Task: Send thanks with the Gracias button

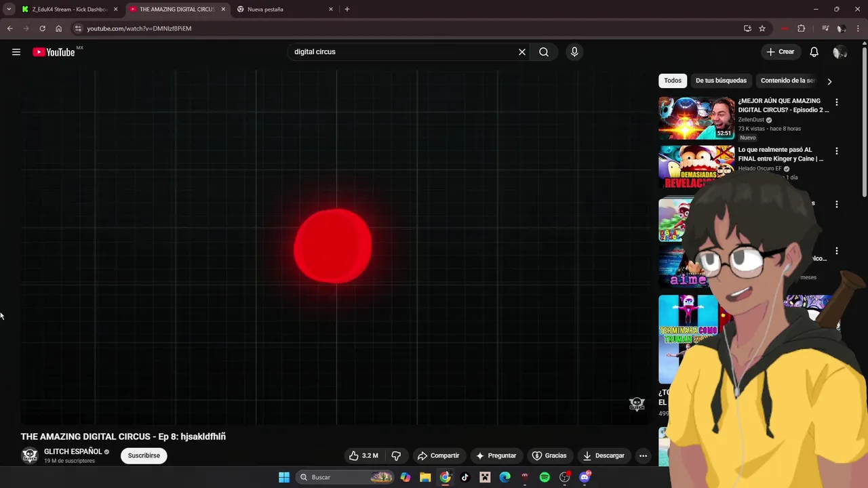Action: pos(549,455)
